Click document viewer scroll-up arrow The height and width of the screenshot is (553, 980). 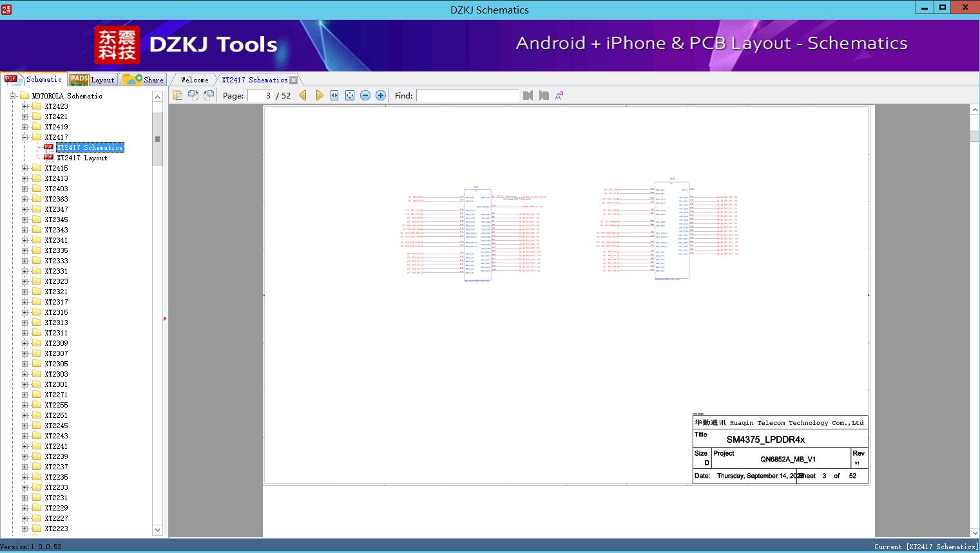[975, 110]
